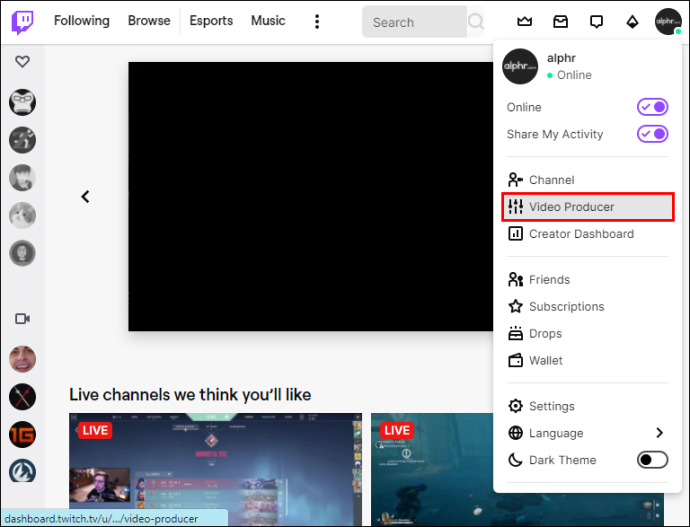This screenshot has width=690, height=527.
Task: Open the three-dot more menu
Action: point(317,21)
